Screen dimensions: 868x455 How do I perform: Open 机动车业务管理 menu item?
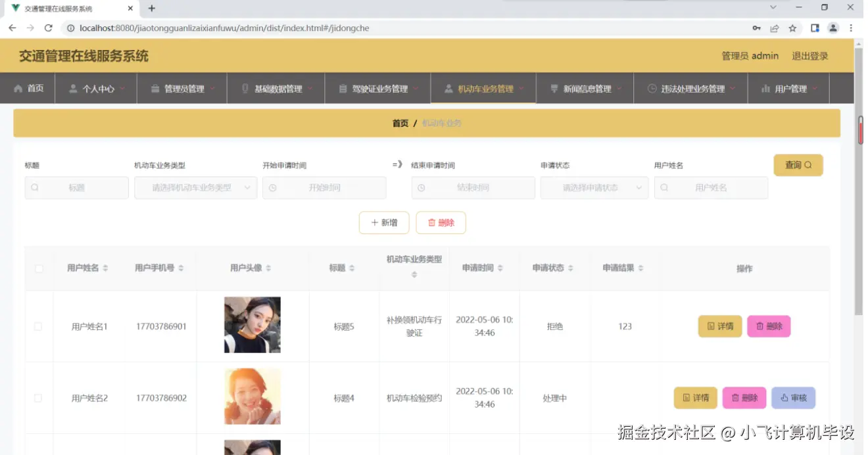[x=483, y=89]
